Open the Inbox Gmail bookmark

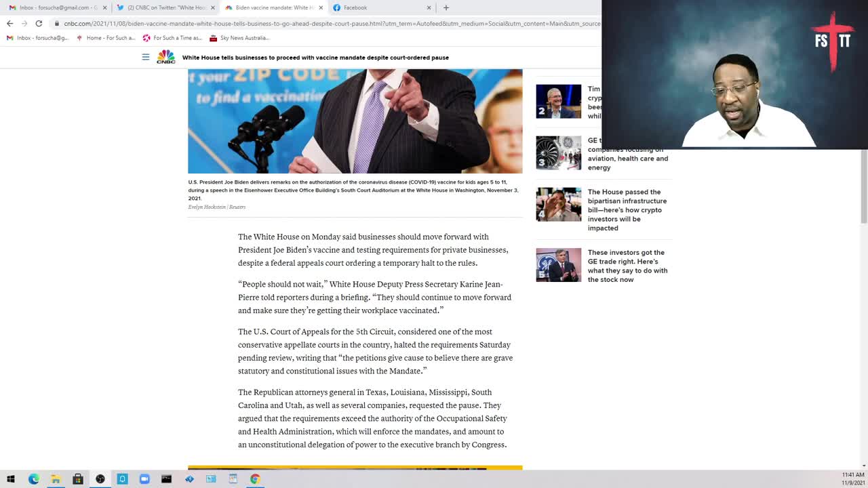coord(38,38)
